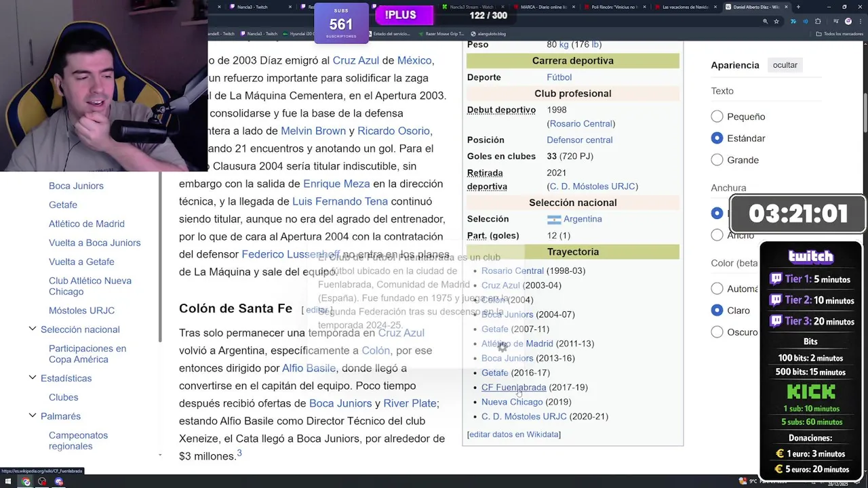Select the Grande text size option
Screen dimensions: 868x488
[x=717, y=160]
